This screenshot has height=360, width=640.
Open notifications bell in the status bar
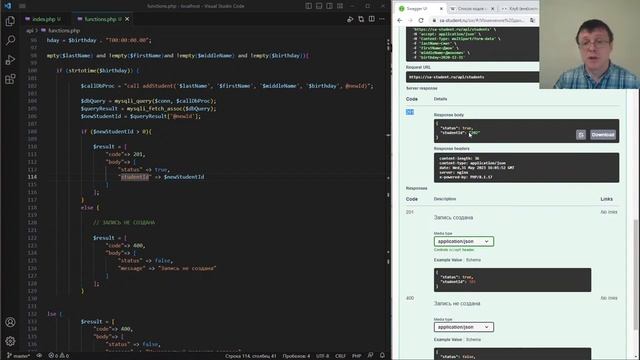(x=382, y=356)
